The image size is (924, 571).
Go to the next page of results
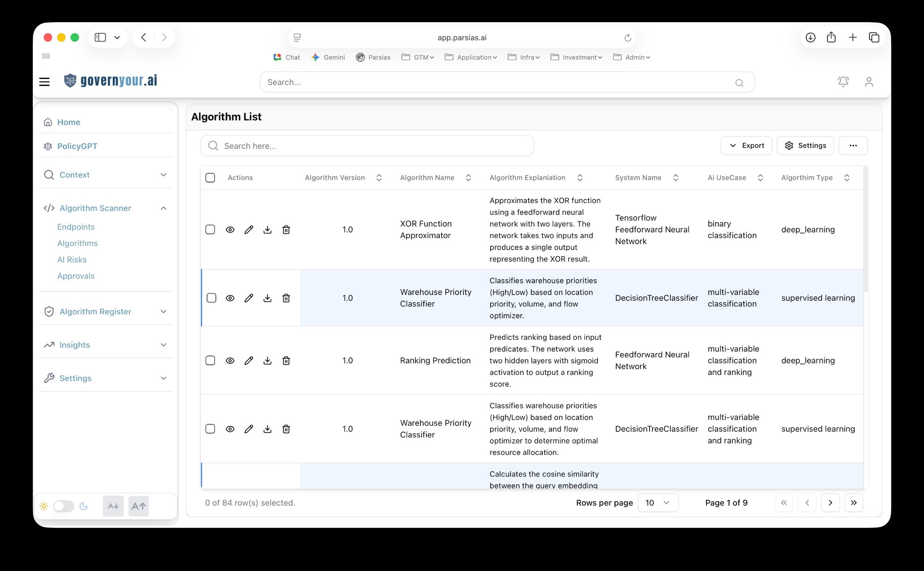click(x=830, y=503)
